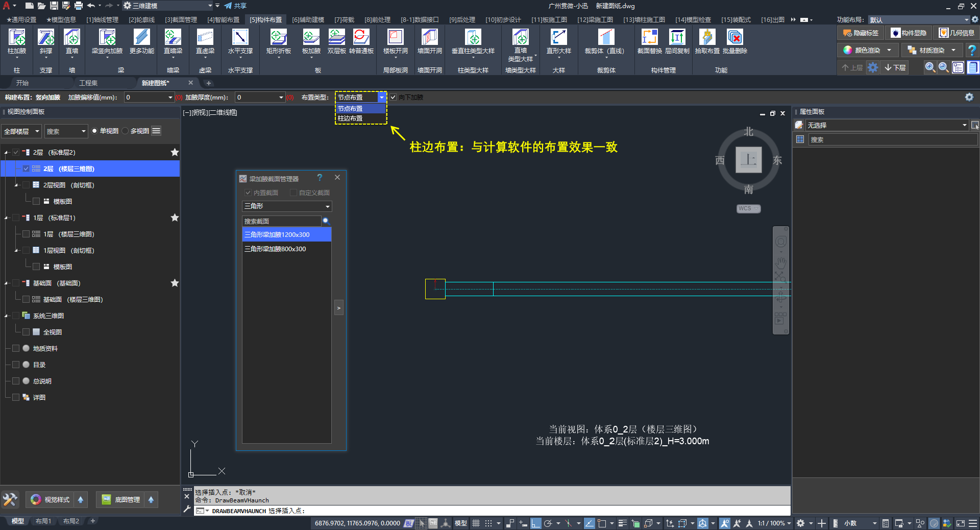Image resolution: width=980 pixels, height=530 pixels.
Task: Open the 楼板开洞 slab opening tool
Action: point(396,41)
